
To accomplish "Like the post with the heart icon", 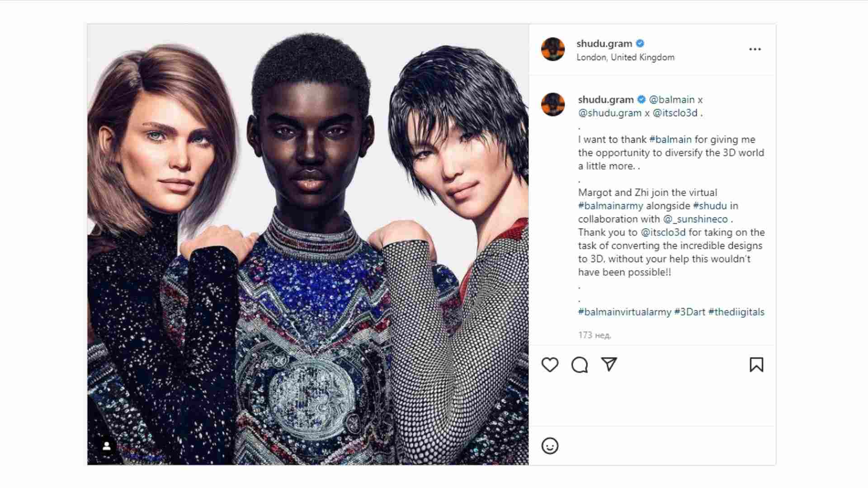I will tap(550, 365).
